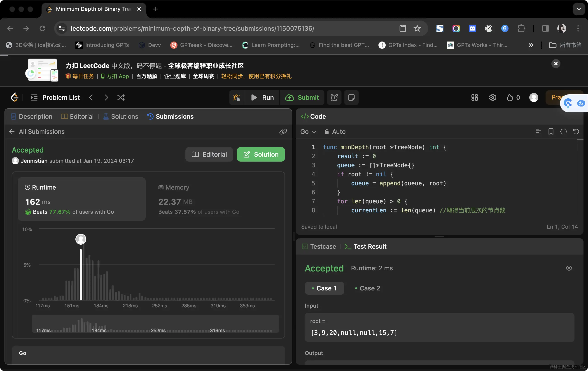Open the timer alarm clock icon

(x=334, y=98)
